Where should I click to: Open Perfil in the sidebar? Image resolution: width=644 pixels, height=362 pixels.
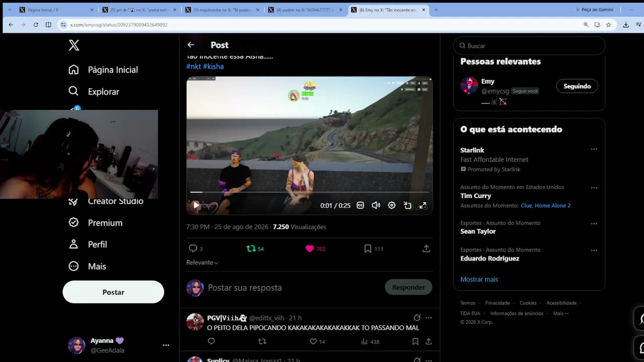[88, 244]
